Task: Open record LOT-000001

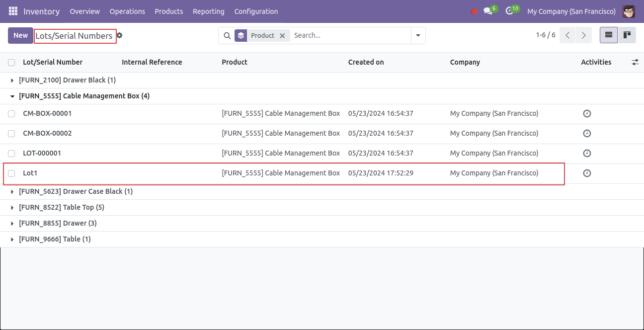Action: [42, 153]
